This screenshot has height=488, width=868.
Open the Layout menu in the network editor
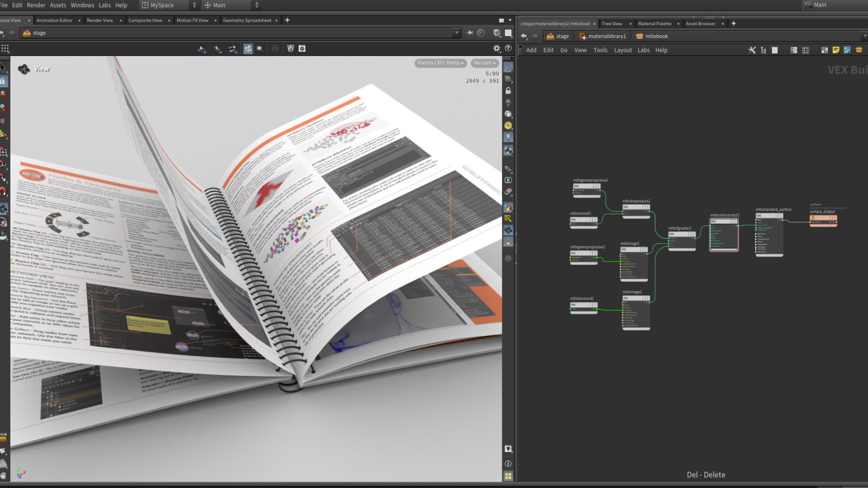623,50
